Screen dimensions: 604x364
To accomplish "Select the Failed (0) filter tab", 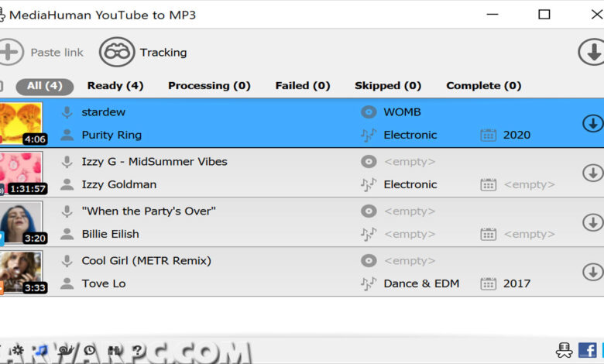I will pyautogui.click(x=302, y=85).
